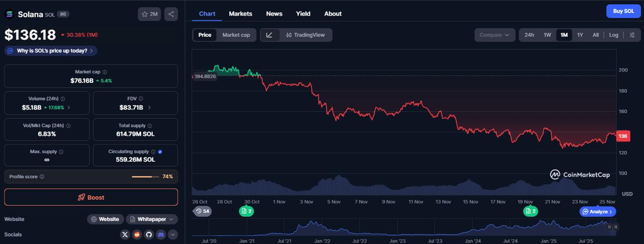
Task: Click the $76.16B market cap value
Action: click(82, 80)
